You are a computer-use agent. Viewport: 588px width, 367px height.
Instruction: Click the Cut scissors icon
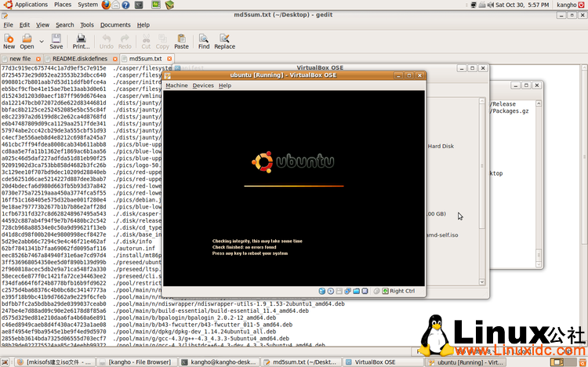tap(146, 42)
